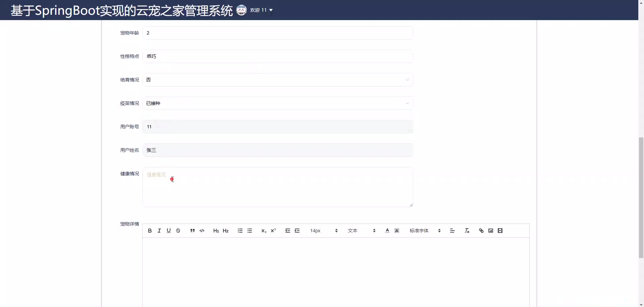Insert a video in the editor
Viewport: 644px width, 307px height.
coord(500,231)
